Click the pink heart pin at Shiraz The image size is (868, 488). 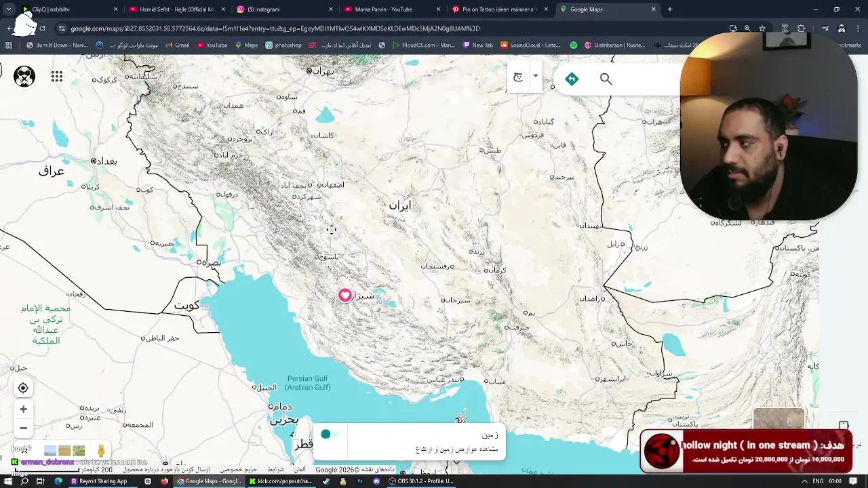click(345, 295)
